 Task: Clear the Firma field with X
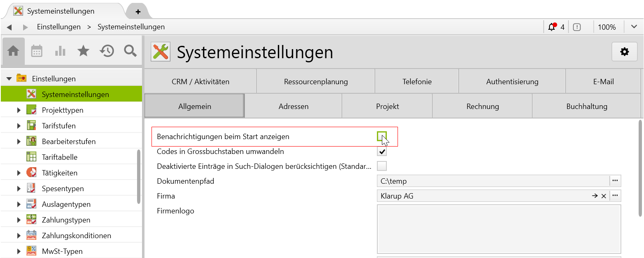click(x=604, y=196)
